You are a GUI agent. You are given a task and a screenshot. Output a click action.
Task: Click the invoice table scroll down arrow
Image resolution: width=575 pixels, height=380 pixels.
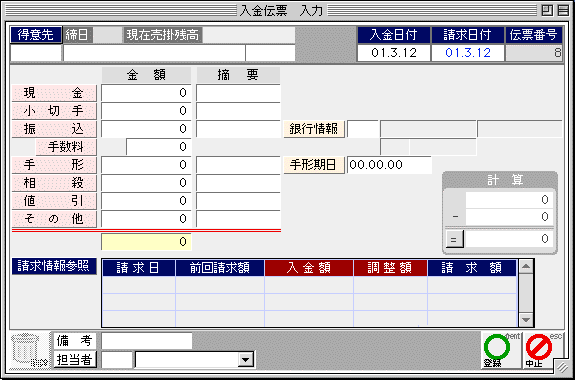(526, 319)
